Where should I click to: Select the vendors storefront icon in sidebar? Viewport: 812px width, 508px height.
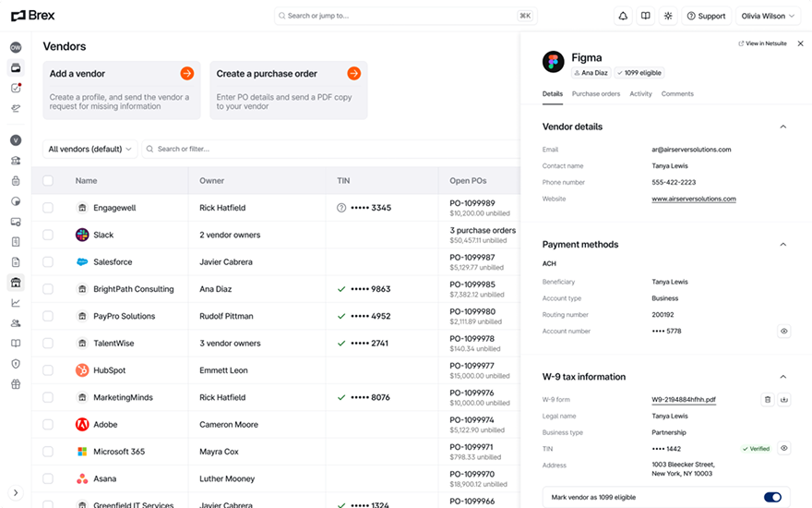click(16, 283)
